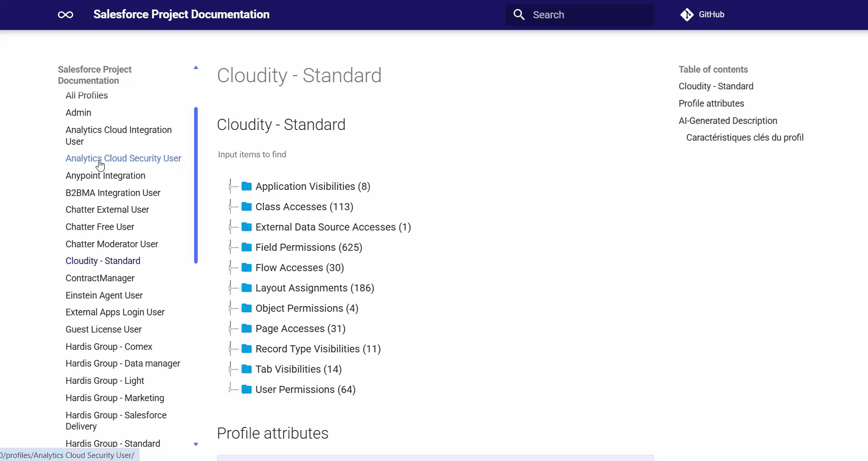Jump to AI-Generated Description section
The height and width of the screenshot is (461, 868).
(x=728, y=121)
